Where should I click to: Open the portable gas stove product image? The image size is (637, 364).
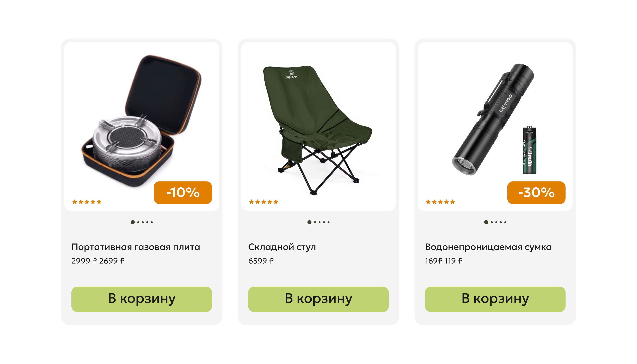coord(142,121)
